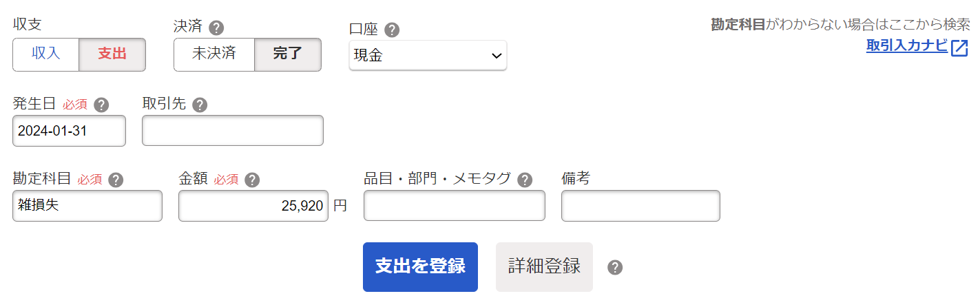Open the 取引入力ナビ link

click(907, 47)
